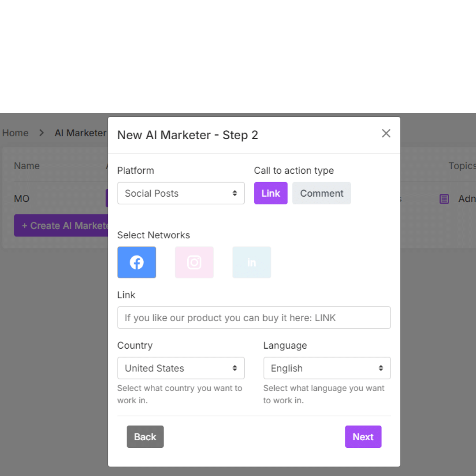Viewport: 476px width, 476px height.
Task: Open the Platform dropdown showing Social Posts
Action: click(x=181, y=193)
